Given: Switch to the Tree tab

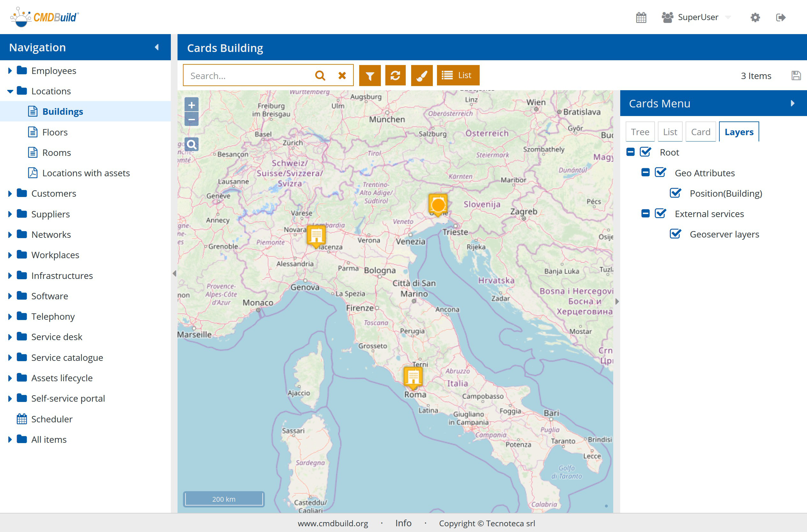Looking at the screenshot, I should click(640, 132).
